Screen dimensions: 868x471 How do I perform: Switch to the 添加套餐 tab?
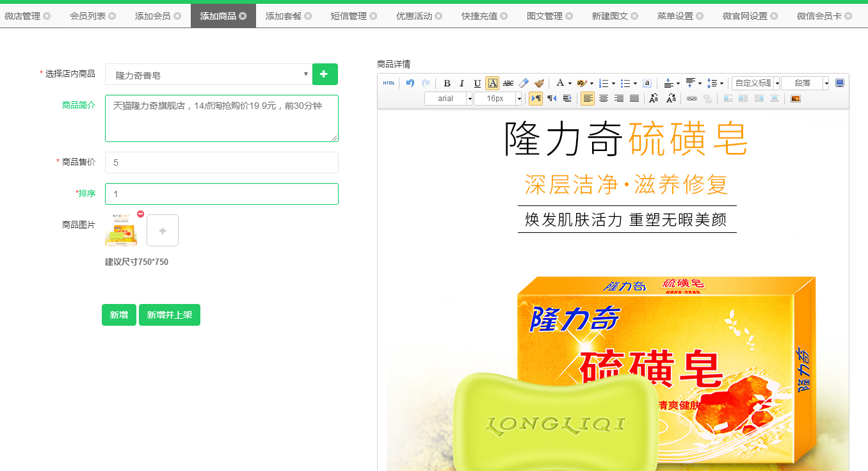point(284,16)
